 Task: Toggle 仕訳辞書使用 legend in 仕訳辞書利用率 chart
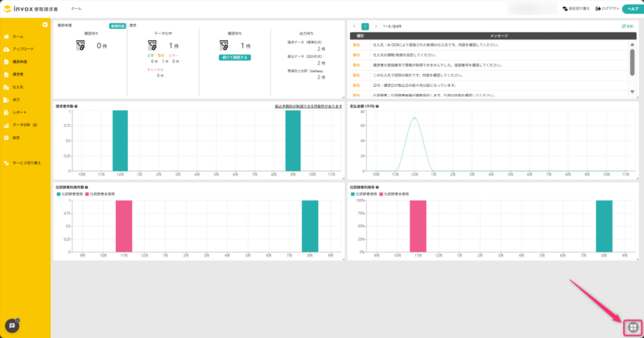364,194
